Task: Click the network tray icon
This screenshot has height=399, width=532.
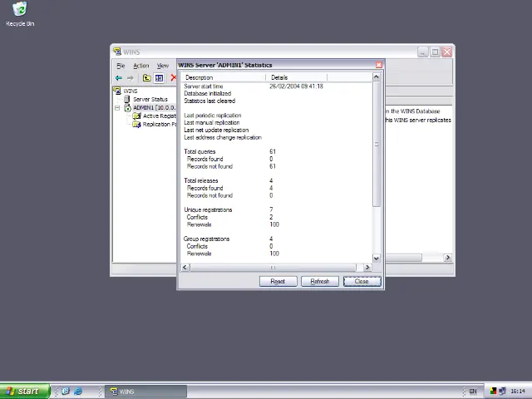Action: point(502,392)
